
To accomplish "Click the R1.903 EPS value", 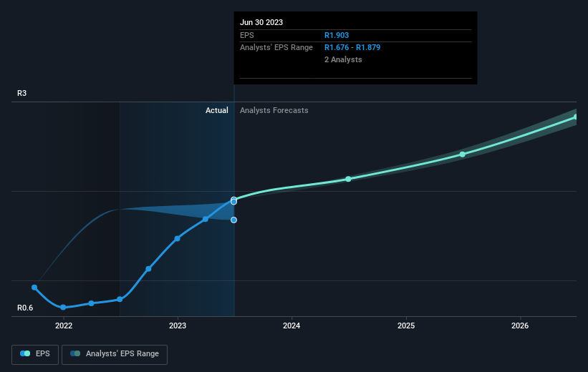I will coord(337,35).
